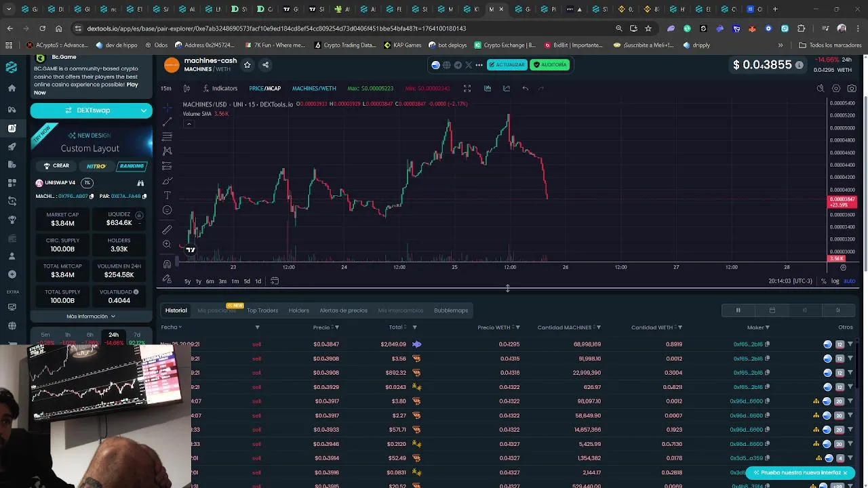Open Crypto Trading Data bookmark
This screenshot has height=488, width=868.
(x=344, y=45)
